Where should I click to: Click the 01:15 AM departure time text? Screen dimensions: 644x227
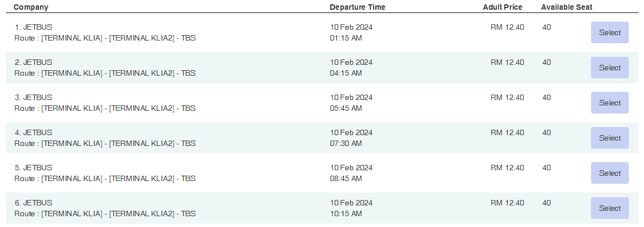346,38
